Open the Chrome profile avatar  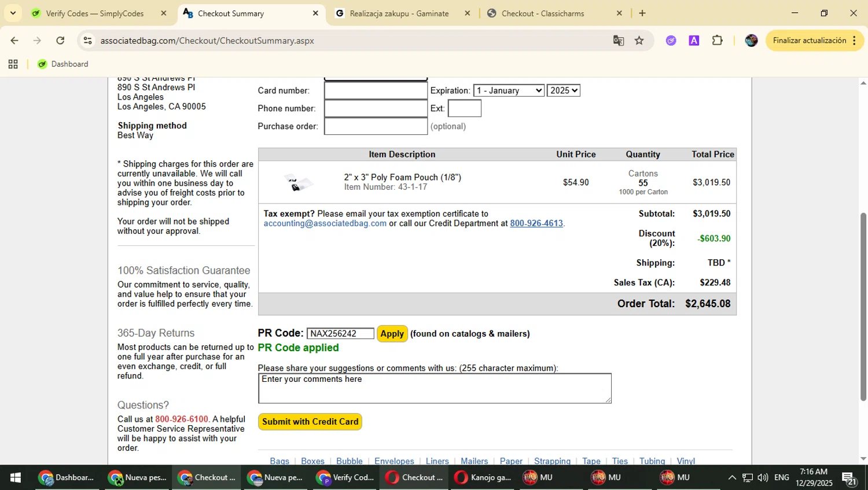pos(751,40)
